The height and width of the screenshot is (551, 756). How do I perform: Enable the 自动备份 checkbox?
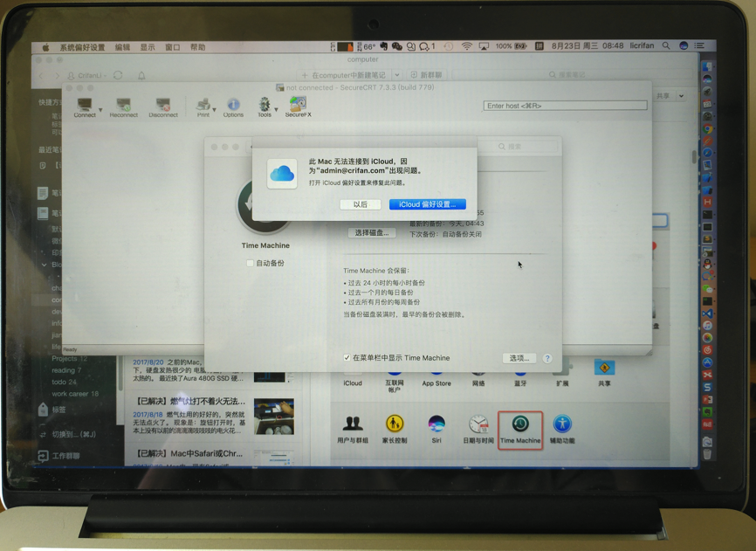point(250,263)
